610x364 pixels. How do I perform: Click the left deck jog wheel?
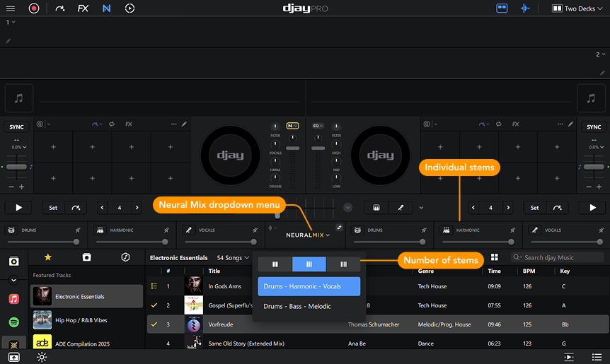point(230,155)
